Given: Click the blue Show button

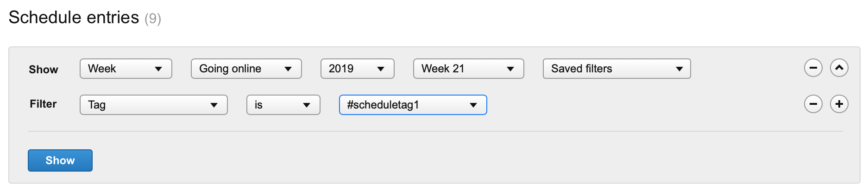Looking at the screenshot, I should click(60, 160).
